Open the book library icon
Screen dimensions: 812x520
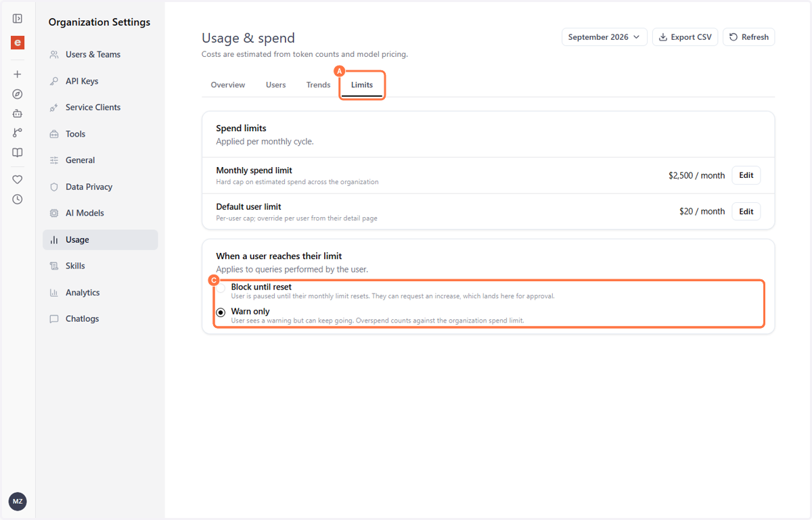tap(18, 153)
